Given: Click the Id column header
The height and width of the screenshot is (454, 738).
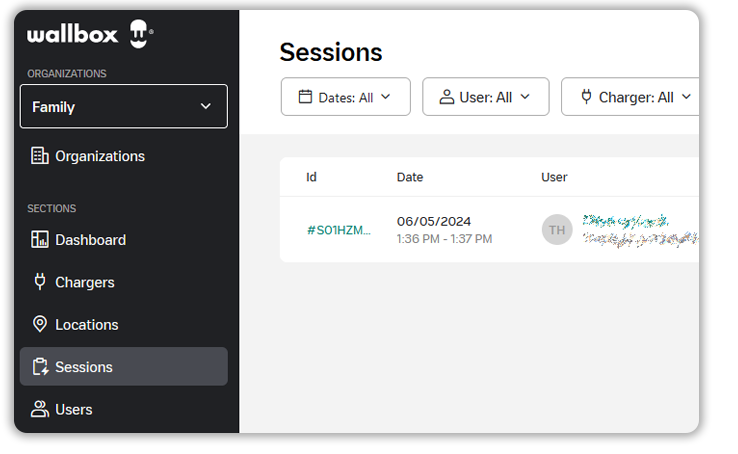Looking at the screenshot, I should pos(311,177).
